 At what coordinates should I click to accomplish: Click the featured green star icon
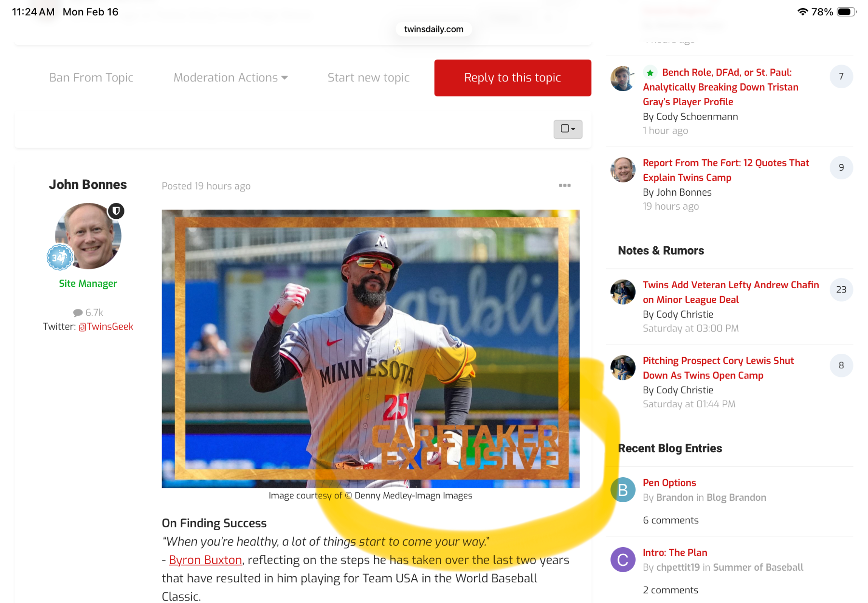tap(650, 73)
